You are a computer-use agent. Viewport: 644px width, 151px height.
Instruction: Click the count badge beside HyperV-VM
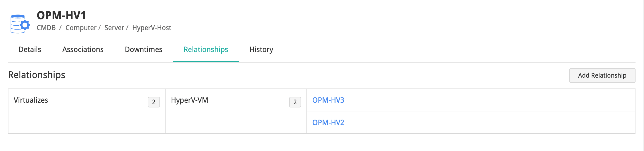pyautogui.click(x=295, y=102)
